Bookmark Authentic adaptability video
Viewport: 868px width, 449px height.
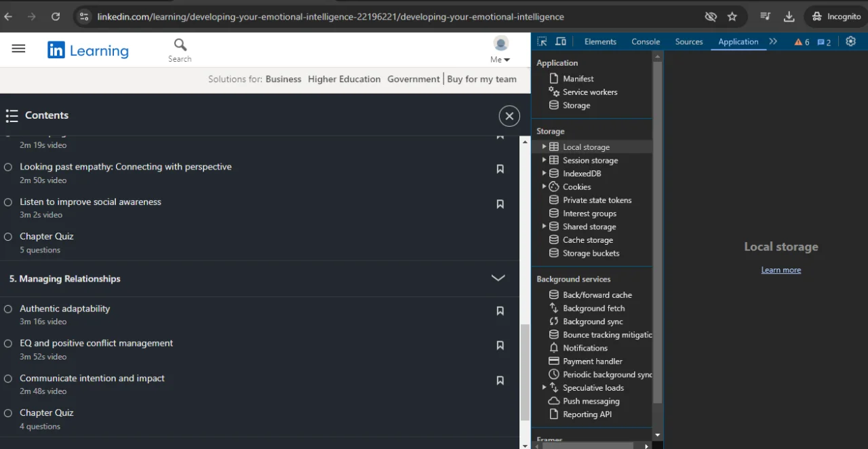pyautogui.click(x=500, y=311)
